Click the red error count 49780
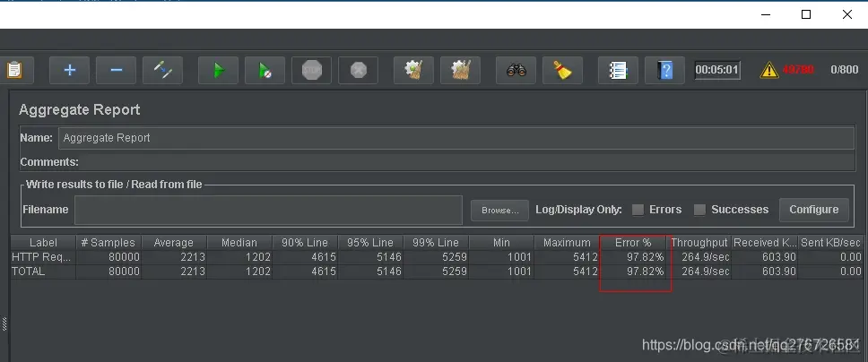The width and height of the screenshot is (868, 362). tap(798, 70)
